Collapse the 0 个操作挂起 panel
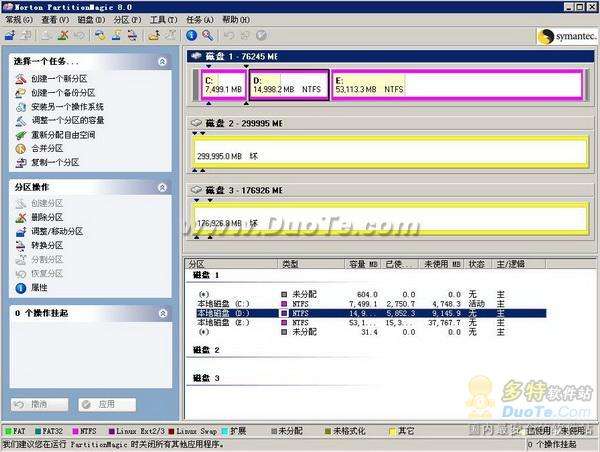Viewport: 600px width, 452px height. [x=162, y=313]
